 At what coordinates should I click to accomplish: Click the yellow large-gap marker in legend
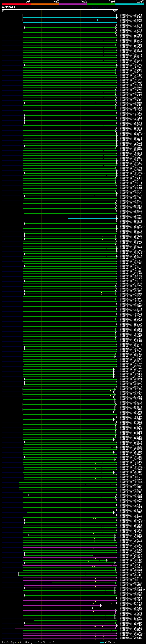click(x=19, y=642)
